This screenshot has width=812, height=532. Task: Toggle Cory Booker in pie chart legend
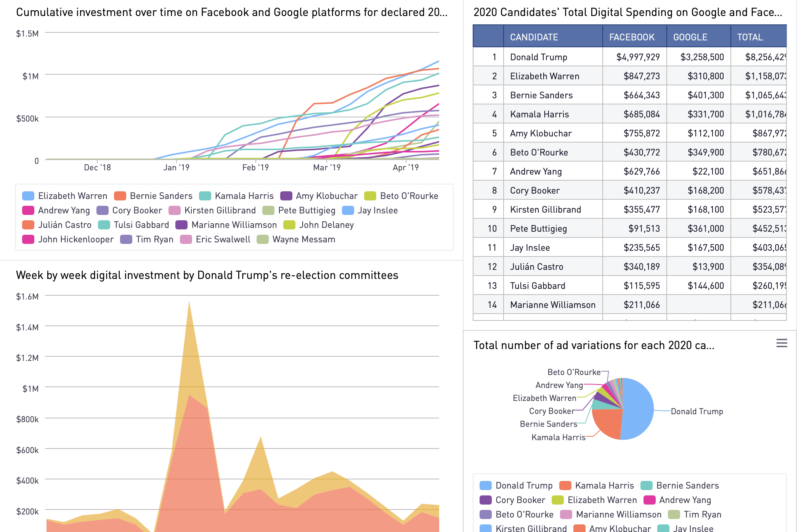pyautogui.click(x=512, y=500)
